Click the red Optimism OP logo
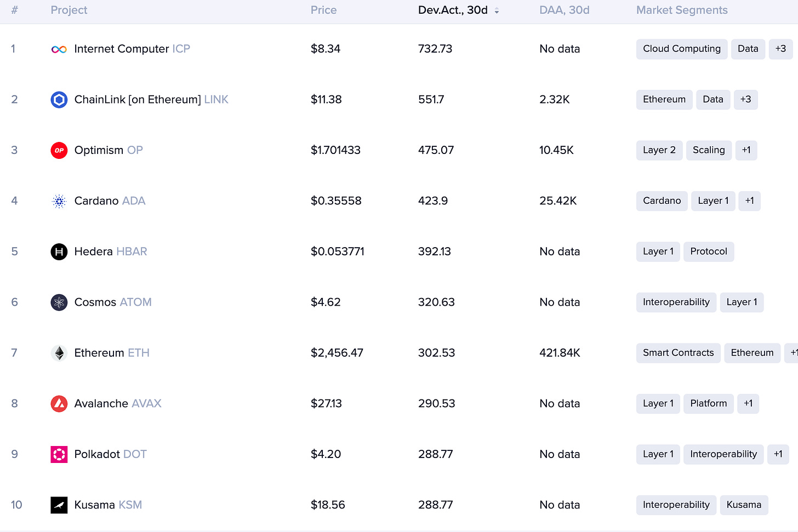 [59, 150]
